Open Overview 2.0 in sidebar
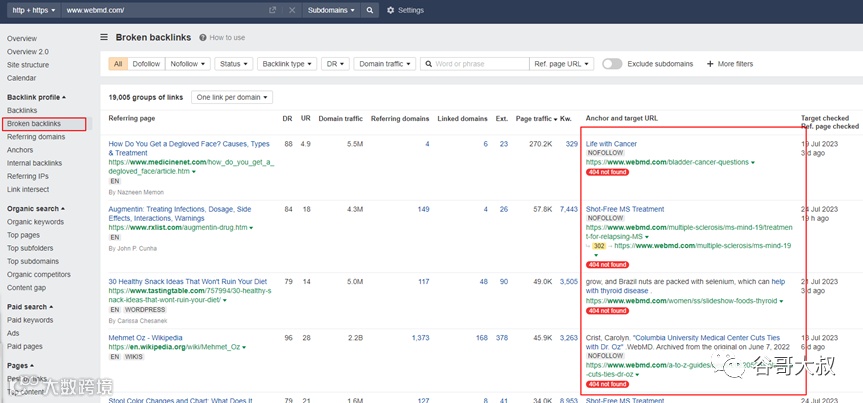Screen dimensions: 863x403 (x=28, y=52)
